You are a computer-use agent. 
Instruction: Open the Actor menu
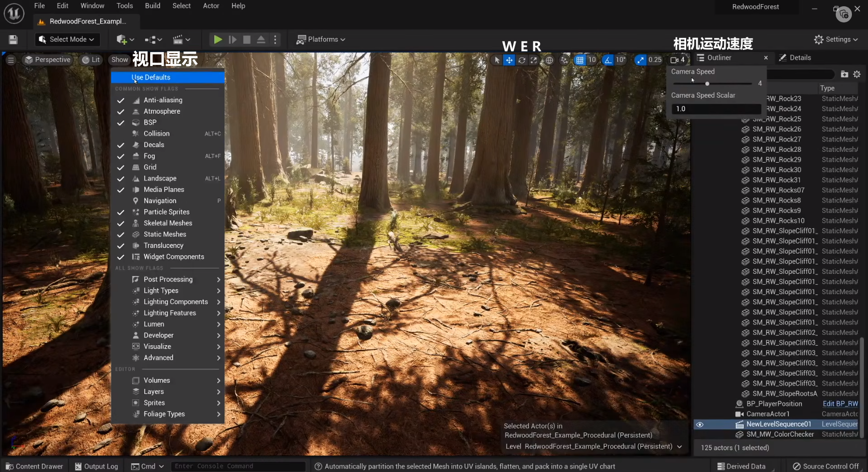(211, 6)
